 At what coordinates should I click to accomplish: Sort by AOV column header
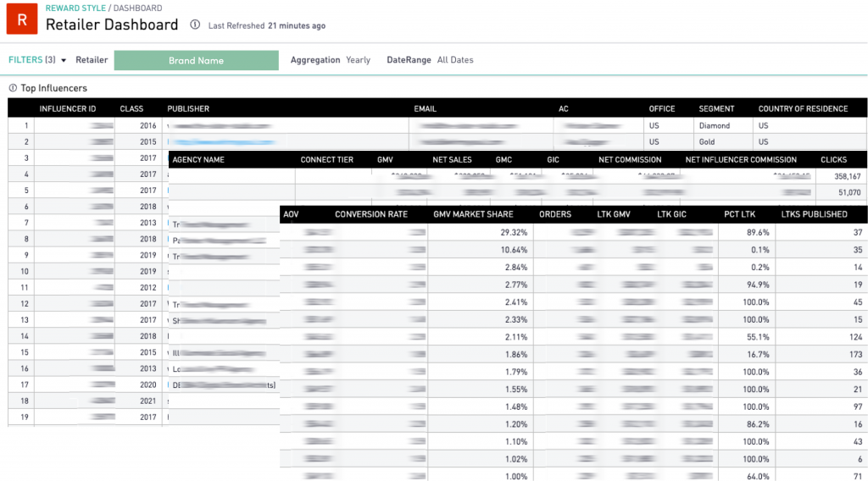(x=291, y=214)
